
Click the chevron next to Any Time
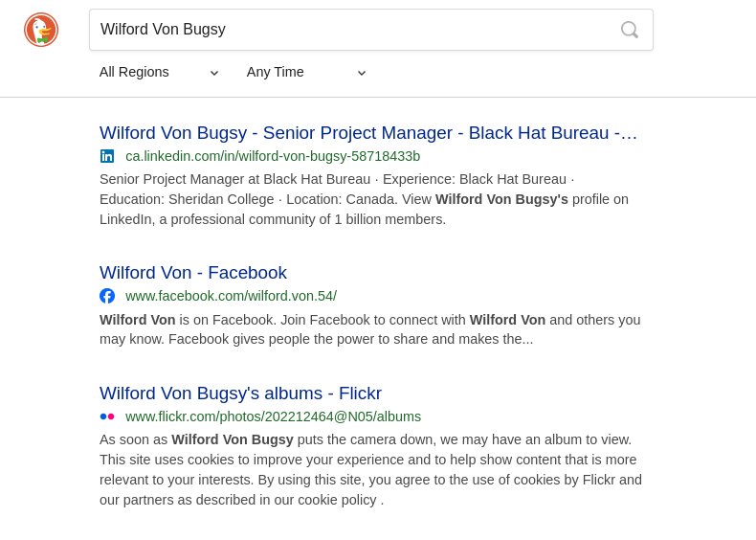(362, 73)
